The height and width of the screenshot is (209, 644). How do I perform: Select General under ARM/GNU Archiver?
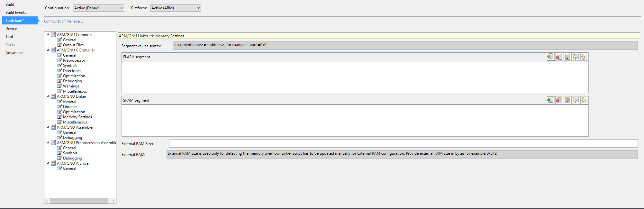click(x=69, y=168)
